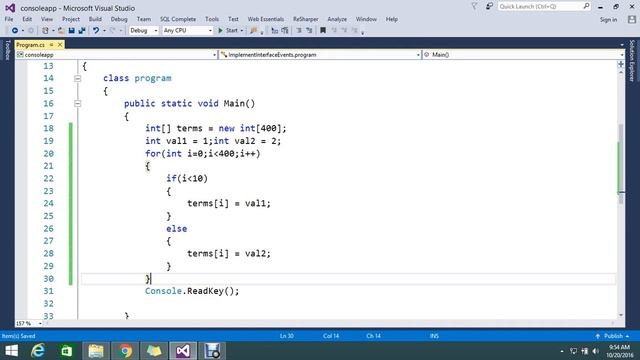Click the editor split handle above scrollbar
Viewport: 640px width, 360px height.
(x=621, y=64)
